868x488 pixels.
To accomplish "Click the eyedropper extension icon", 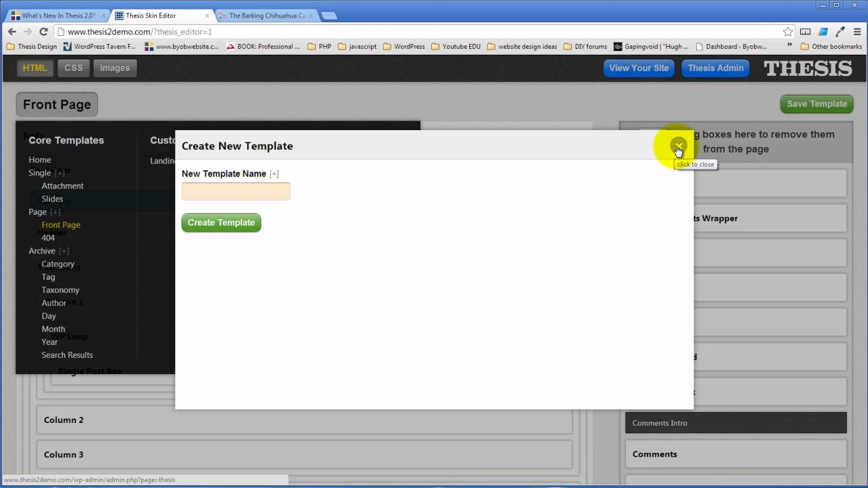I will pyautogui.click(x=840, y=32).
